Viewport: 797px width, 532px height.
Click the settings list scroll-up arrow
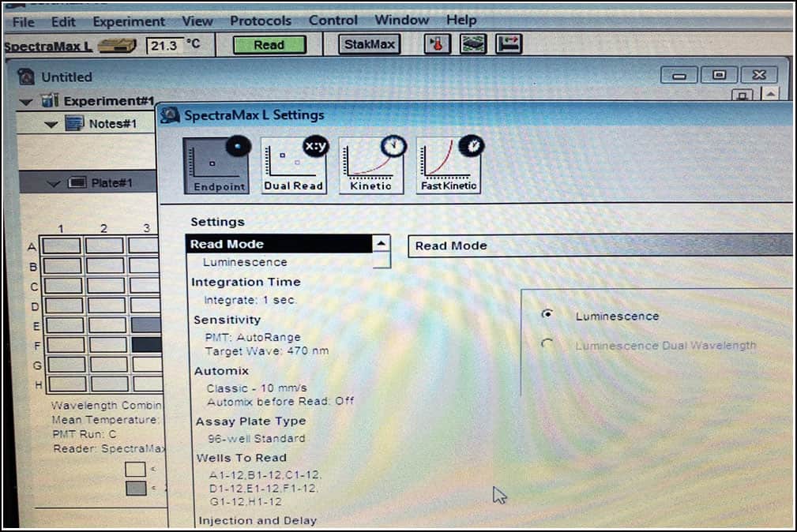(x=382, y=244)
